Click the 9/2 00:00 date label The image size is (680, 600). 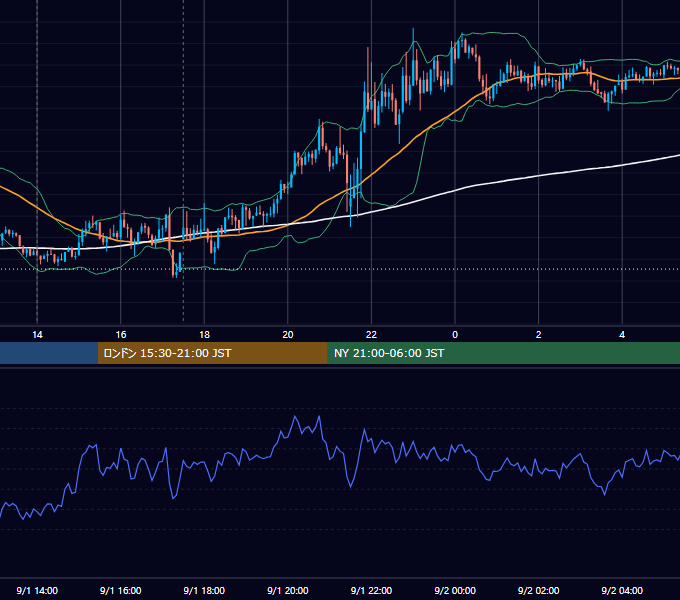(x=455, y=590)
